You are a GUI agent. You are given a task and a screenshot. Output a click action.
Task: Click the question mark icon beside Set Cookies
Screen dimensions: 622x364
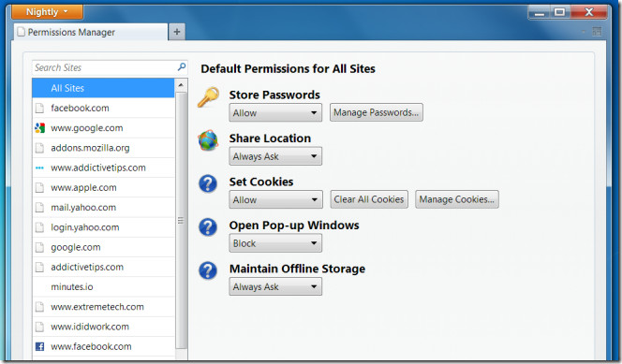(208, 183)
